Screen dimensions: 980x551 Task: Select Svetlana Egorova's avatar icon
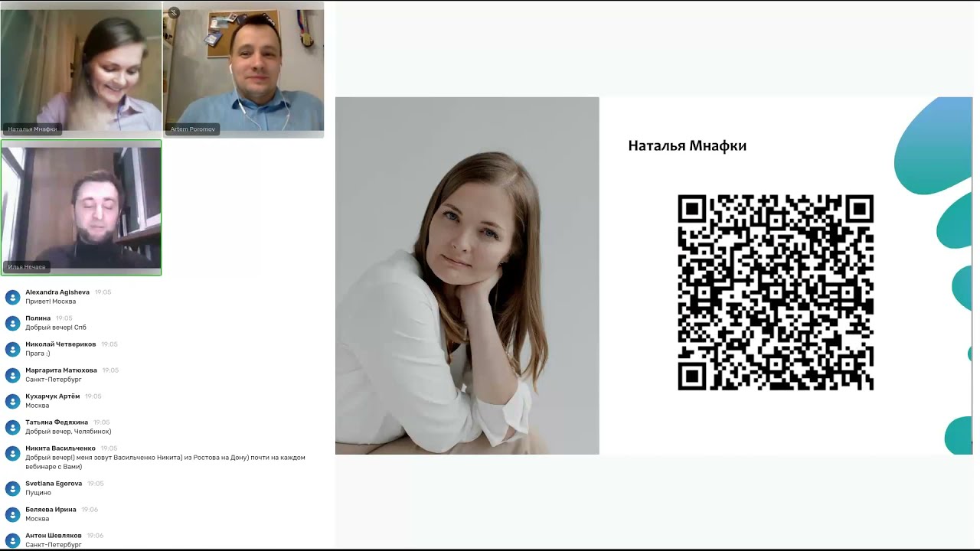(x=12, y=488)
